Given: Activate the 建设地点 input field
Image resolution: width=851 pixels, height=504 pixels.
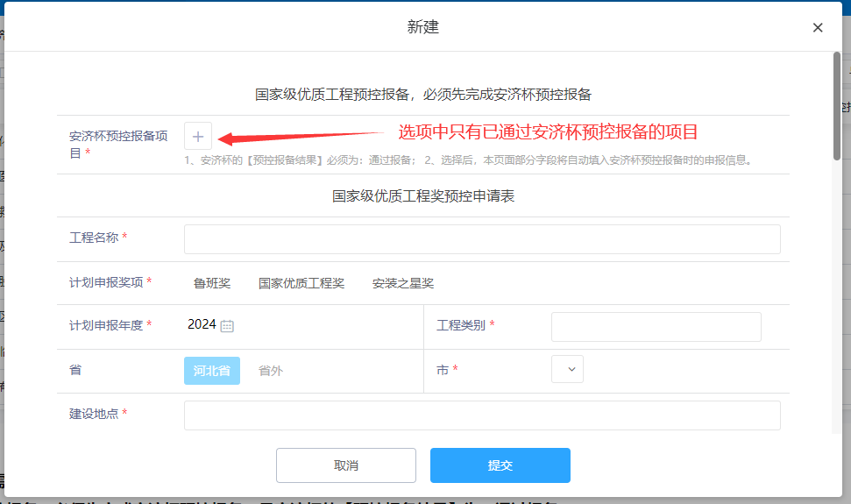Looking at the screenshot, I should click(x=482, y=415).
